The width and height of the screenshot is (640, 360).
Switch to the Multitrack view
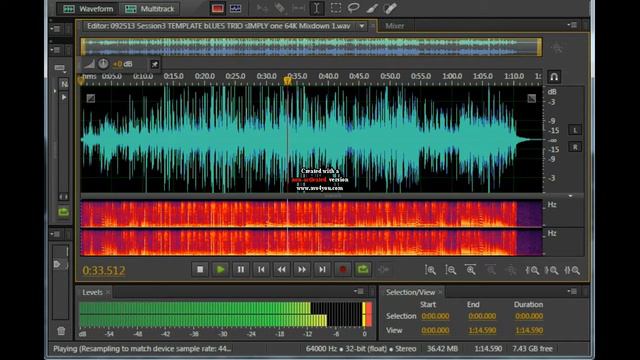(149, 9)
